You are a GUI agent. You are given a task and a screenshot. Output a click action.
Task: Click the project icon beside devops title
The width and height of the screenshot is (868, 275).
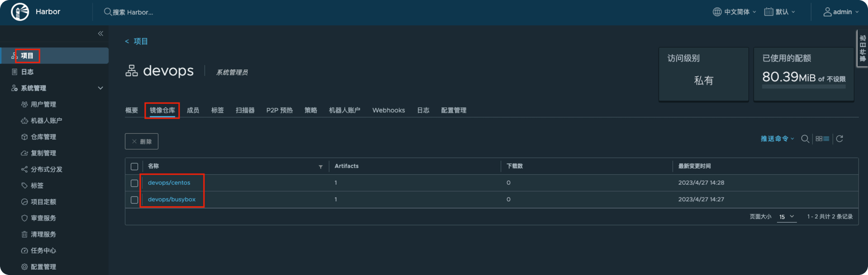point(132,71)
